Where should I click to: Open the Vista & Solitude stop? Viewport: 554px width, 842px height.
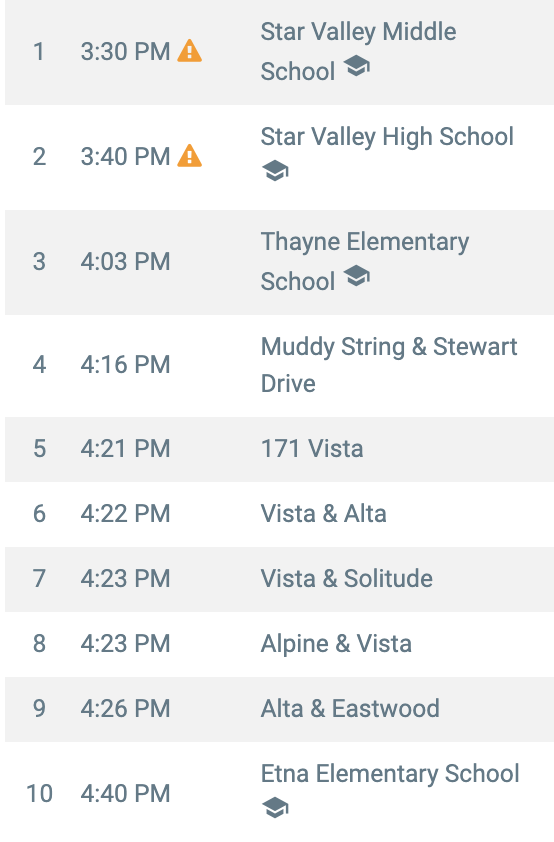pos(279,579)
